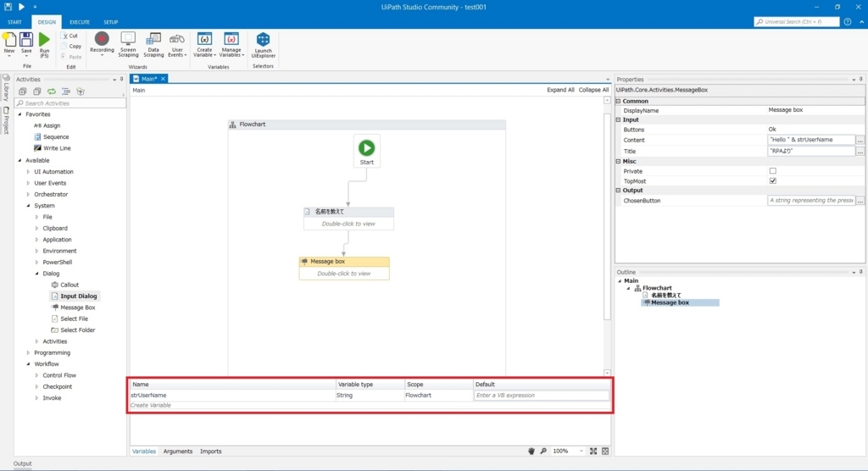
Task: Expand the Programming tree node
Action: pyautogui.click(x=28, y=352)
